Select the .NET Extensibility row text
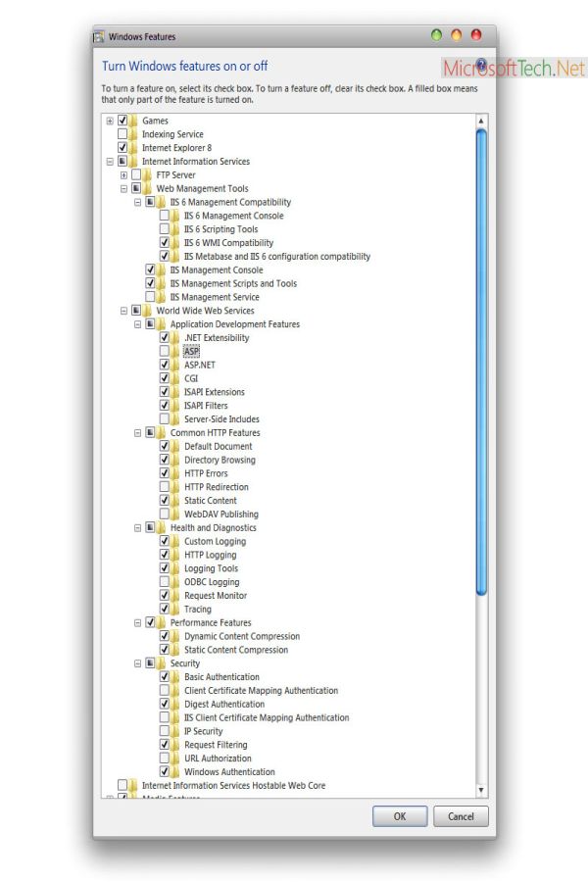 coord(217,337)
